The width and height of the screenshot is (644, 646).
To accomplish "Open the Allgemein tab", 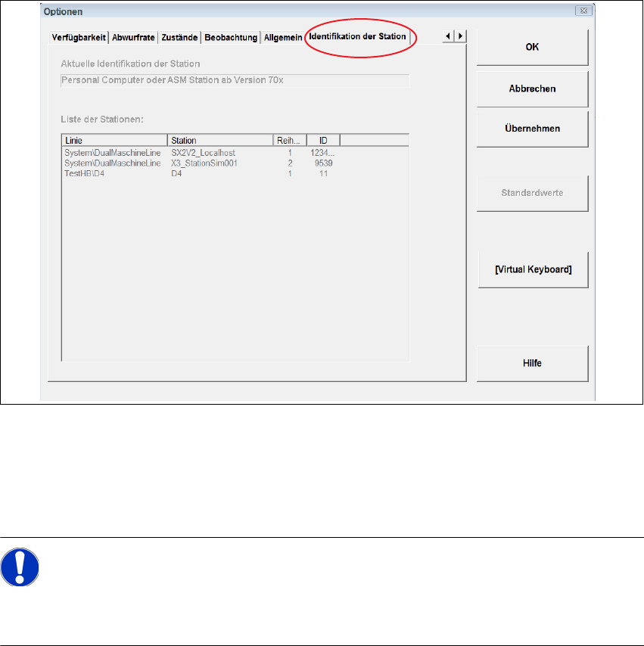I will [283, 38].
